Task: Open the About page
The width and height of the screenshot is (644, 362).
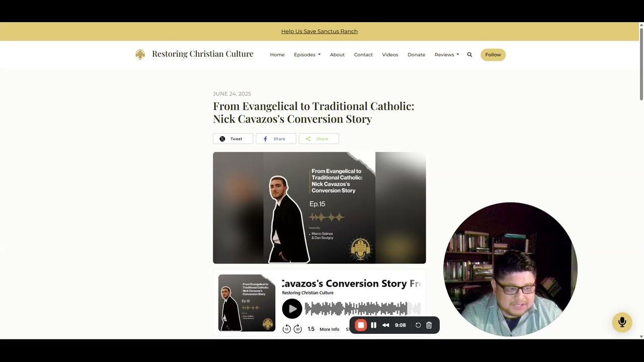Action: pyautogui.click(x=337, y=55)
